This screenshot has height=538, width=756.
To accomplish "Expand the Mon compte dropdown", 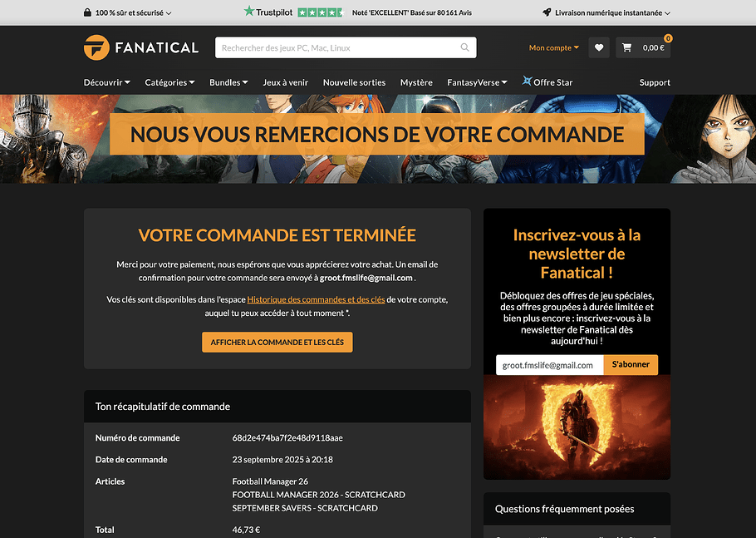I will click(x=554, y=47).
